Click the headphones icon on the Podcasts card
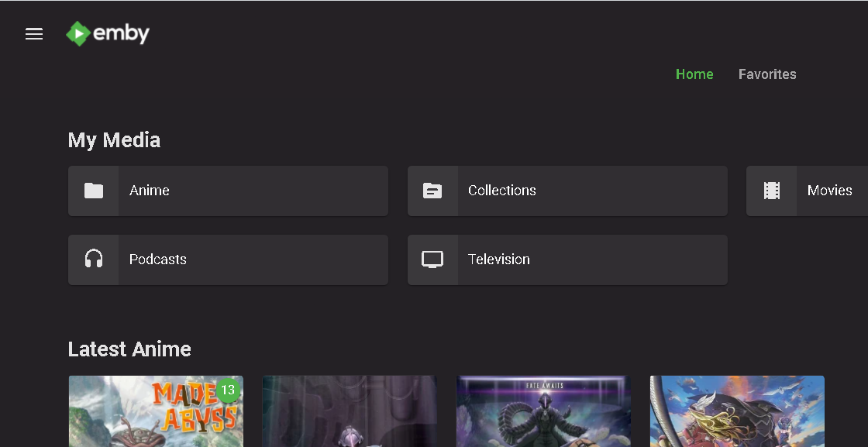Image resolution: width=868 pixels, height=447 pixels. [x=93, y=260]
